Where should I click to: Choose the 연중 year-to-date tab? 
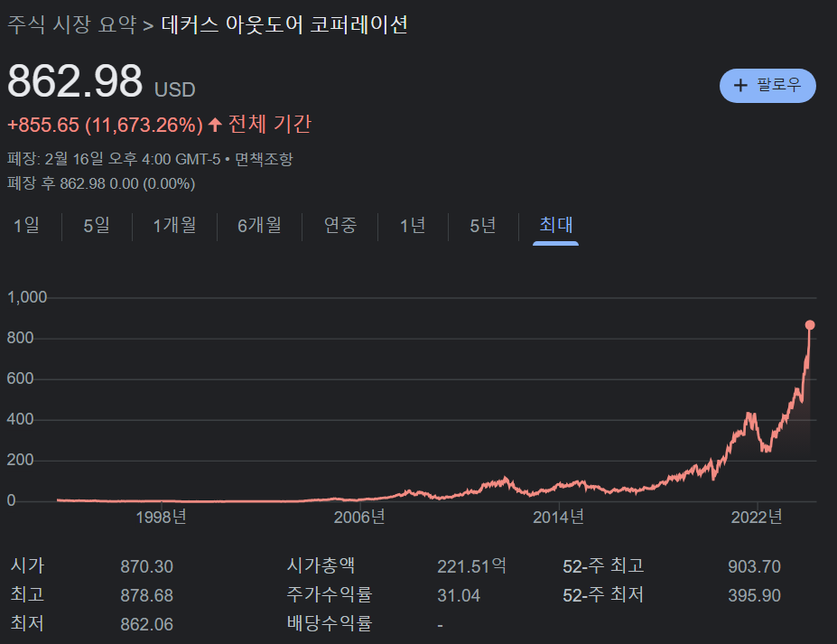(340, 225)
